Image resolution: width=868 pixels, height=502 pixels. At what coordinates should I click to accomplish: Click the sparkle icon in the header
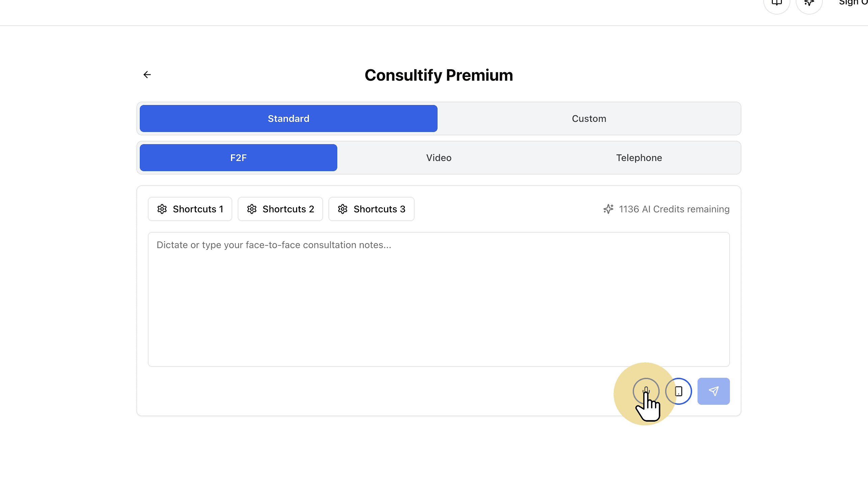pyautogui.click(x=809, y=3)
